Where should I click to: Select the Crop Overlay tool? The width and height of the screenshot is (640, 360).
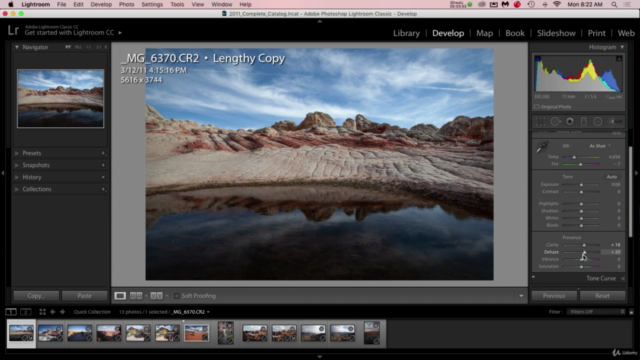pos(540,122)
